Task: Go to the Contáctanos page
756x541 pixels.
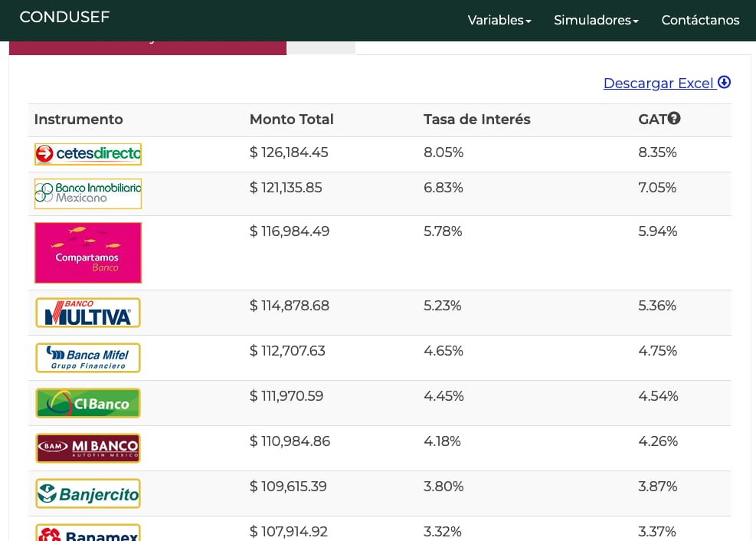Action: pyautogui.click(x=700, y=21)
